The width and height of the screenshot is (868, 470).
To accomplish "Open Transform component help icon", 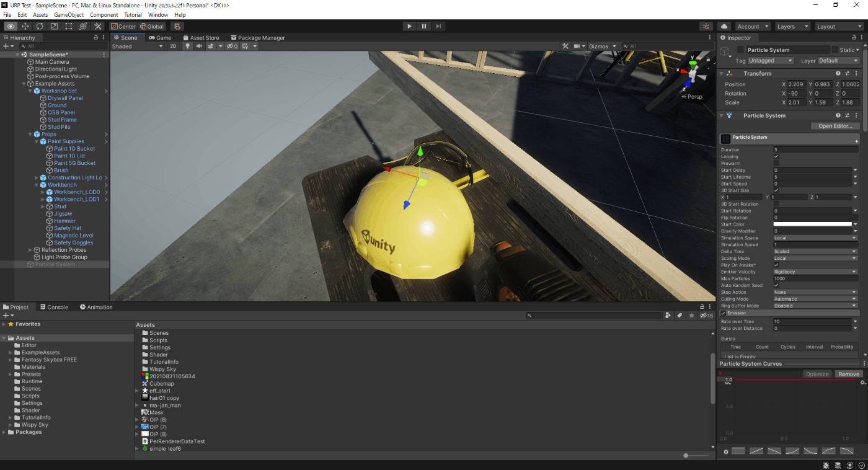I will (x=838, y=73).
